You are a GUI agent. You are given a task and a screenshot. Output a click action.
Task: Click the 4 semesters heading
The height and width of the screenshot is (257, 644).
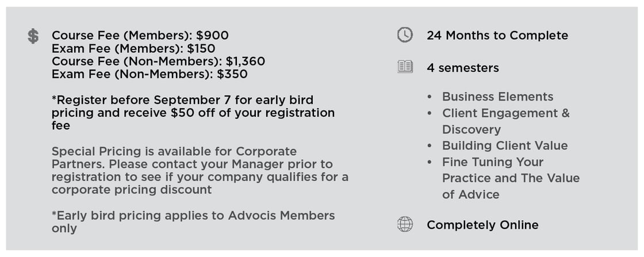pos(462,68)
